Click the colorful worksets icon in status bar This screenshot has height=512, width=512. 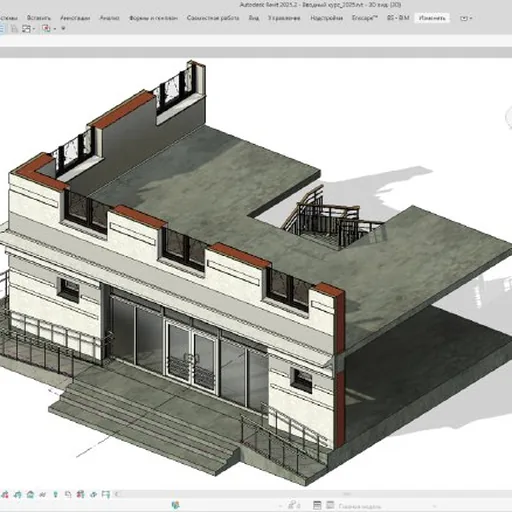tap(176, 505)
